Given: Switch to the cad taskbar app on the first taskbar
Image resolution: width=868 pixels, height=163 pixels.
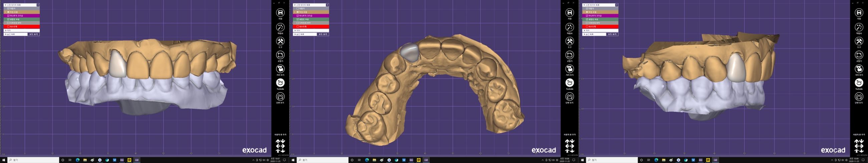Looking at the screenshot, I should 137,160.
